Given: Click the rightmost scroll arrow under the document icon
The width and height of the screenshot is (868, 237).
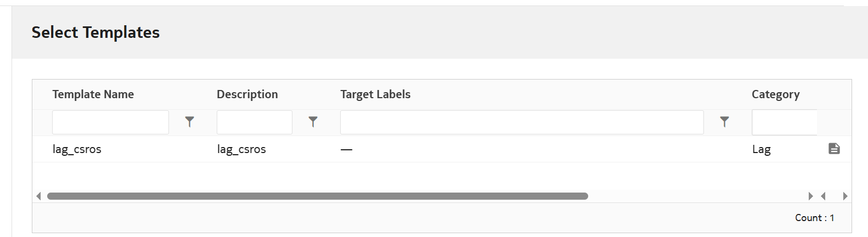Looking at the screenshot, I should click(845, 196).
